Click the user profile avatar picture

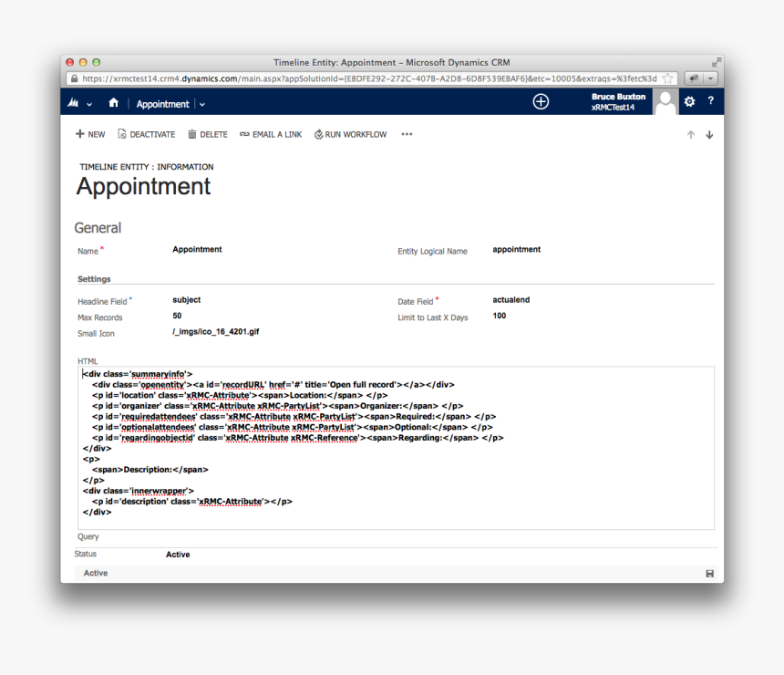click(665, 102)
